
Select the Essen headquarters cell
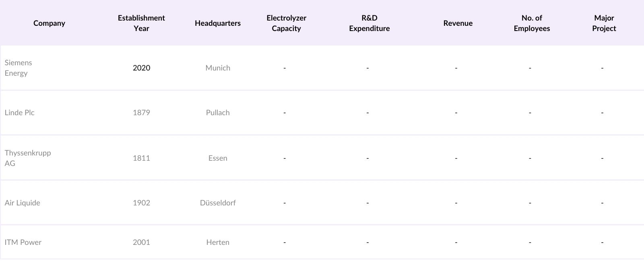[x=218, y=158]
